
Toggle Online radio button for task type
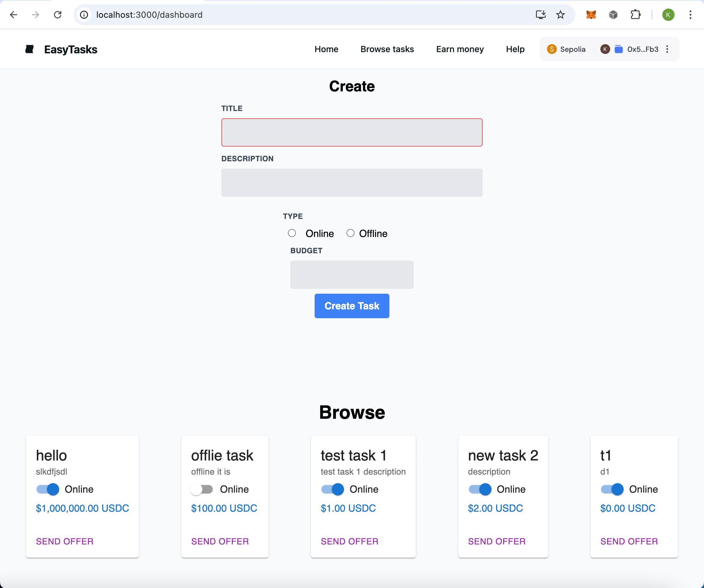coord(292,233)
